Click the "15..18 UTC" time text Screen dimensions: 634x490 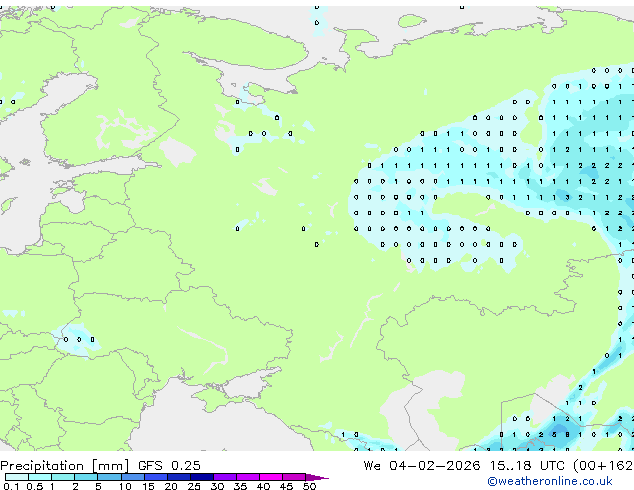(527, 466)
